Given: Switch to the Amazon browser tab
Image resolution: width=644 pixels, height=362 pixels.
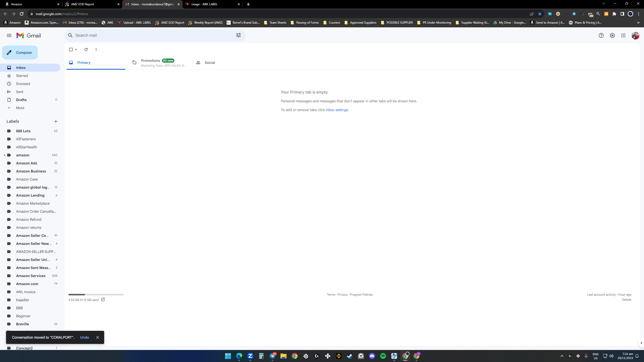Looking at the screenshot, I should pos(32,4).
